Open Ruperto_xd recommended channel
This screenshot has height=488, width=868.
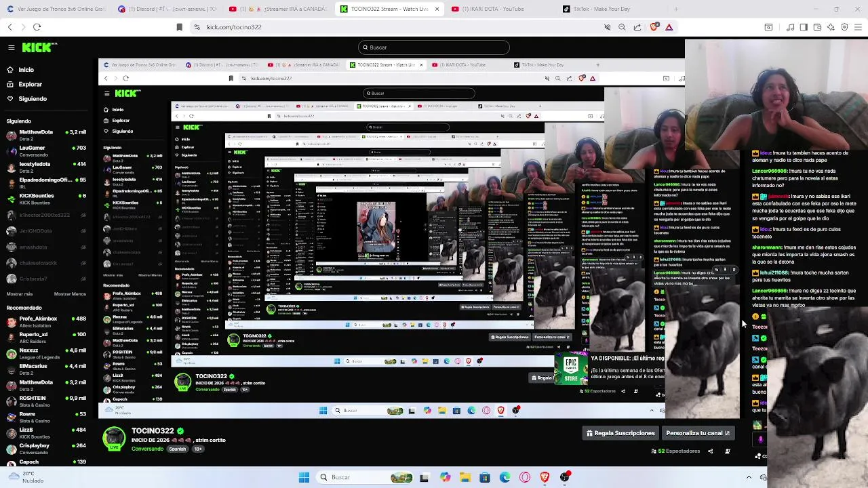point(46,337)
